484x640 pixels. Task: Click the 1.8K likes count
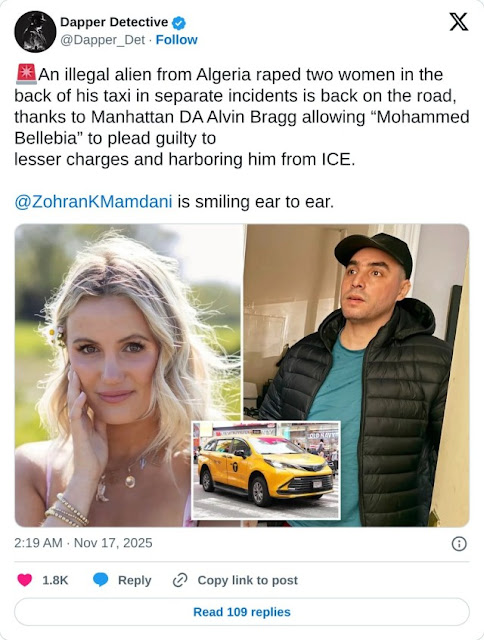[55, 580]
